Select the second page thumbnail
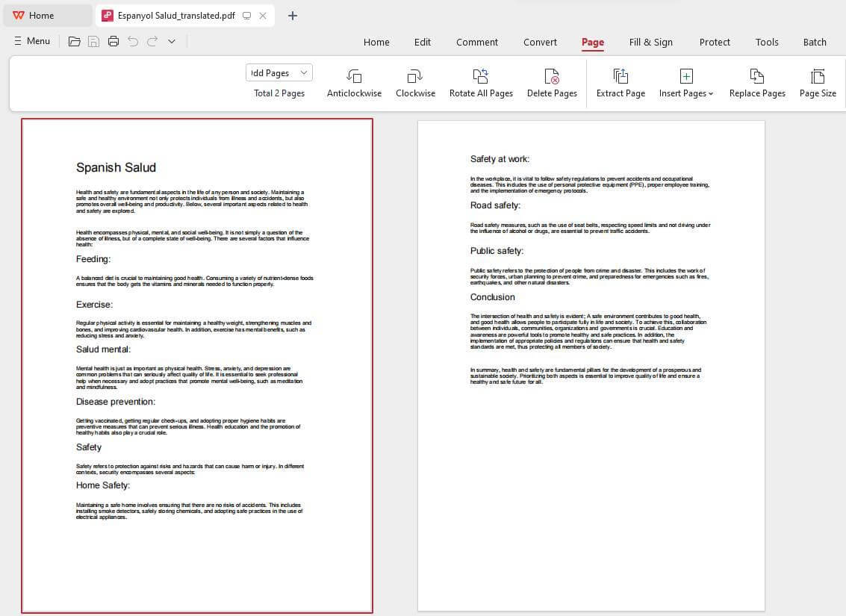Image resolution: width=846 pixels, height=616 pixels. pyautogui.click(x=591, y=366)
